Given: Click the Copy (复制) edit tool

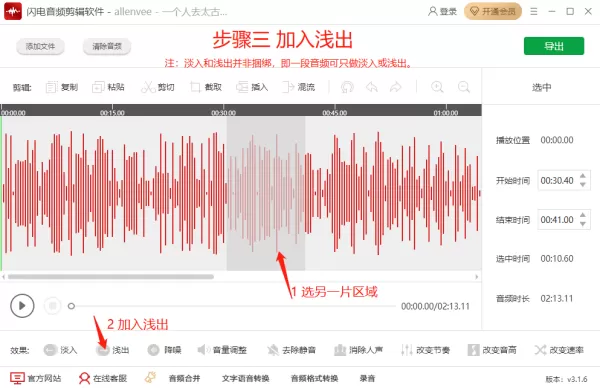Looking at the screenshot, I should [62, 87].
